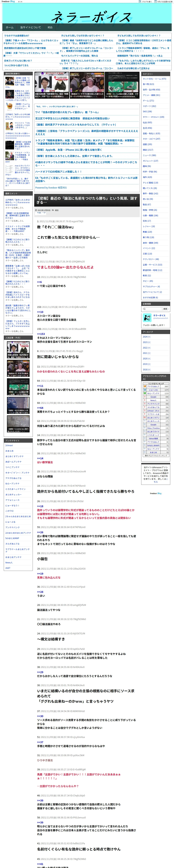This screenshot has height=868, width=174.
Task: Click the Powered by livedoor 相互RSS link
Action: click(x=51, y=188)
